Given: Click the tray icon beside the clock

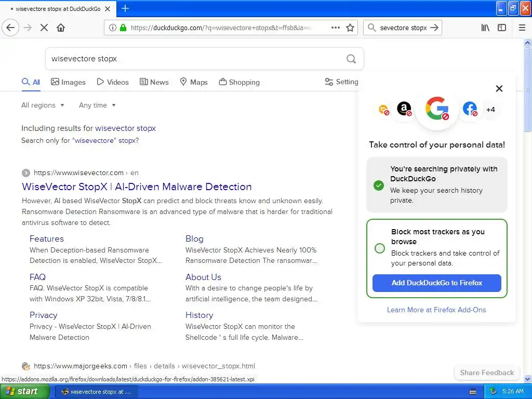Looking at the screenshot, I should pyautogui.click(x=494, y=392).
